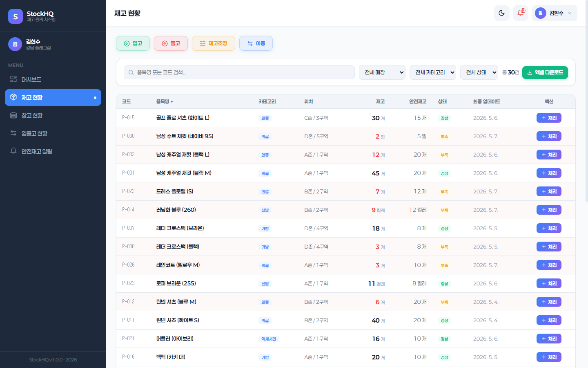Image resolution: width=588 pixels, height=368 pixels.
Task: Click 처리 for 린넨 셔츠 (화이트 S)
Action: 549,320
